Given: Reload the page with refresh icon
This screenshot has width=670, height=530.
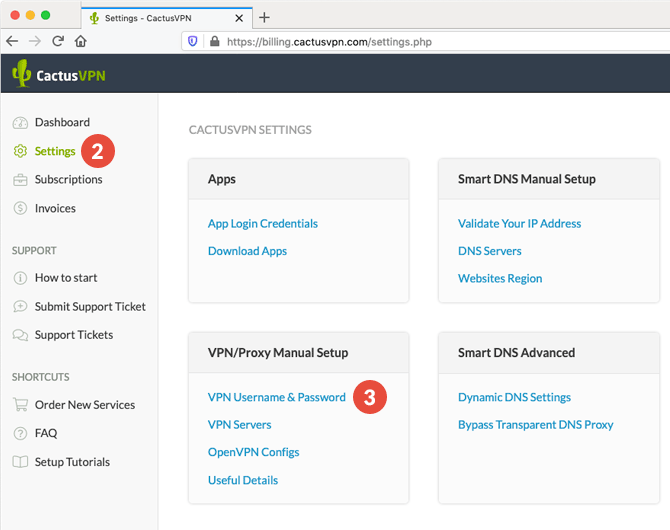Looking at the screenshot, I should [x=58, y=41].
